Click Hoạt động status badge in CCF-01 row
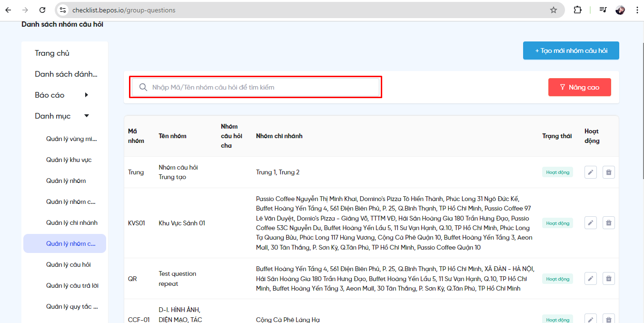The width and height of the screenshot is (644, 323). point(557,320)
